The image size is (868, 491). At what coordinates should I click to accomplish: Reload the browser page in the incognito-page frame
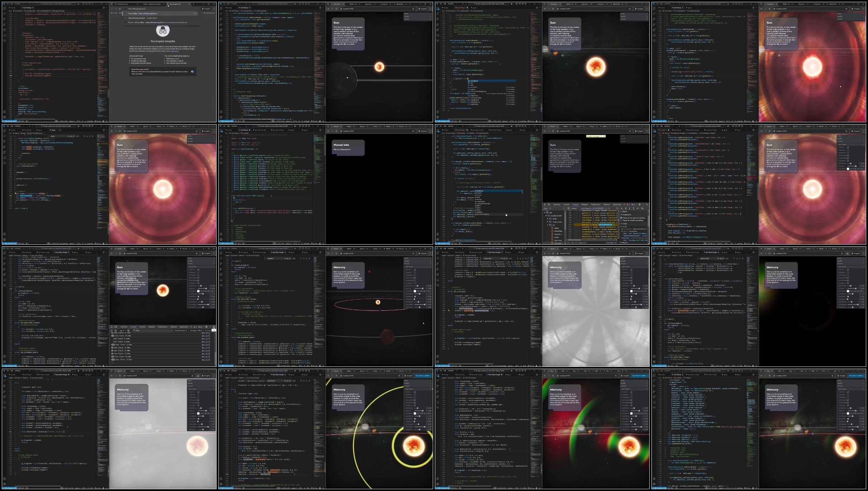point(120,9)
